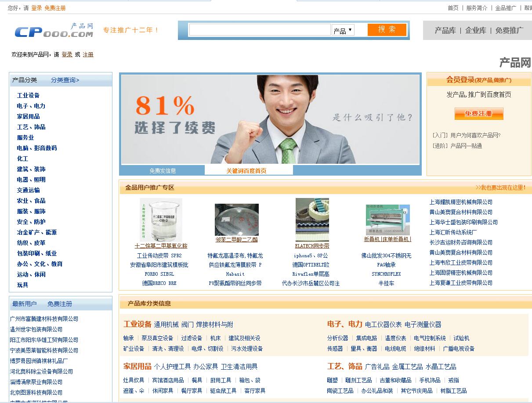
Task: Click 佛山批发304不锈钢无 product link
Action: coord(386,255)
